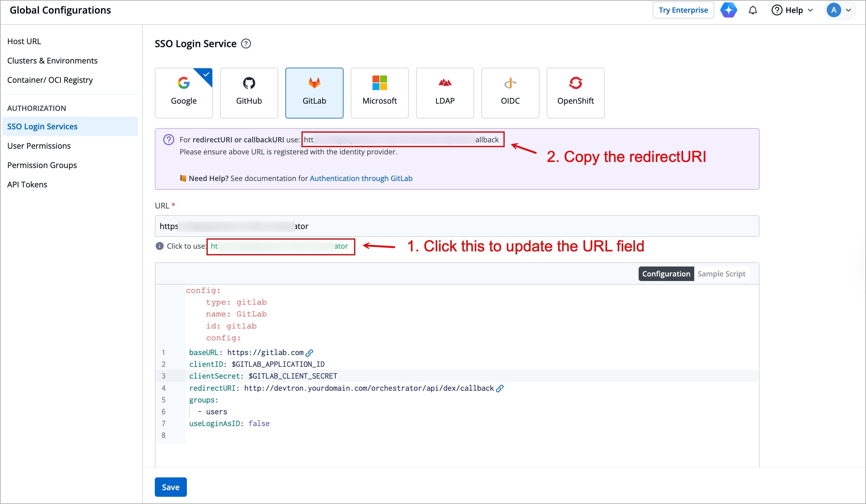Go to API Tokens settings
The image size is (866, 504).
27,184
